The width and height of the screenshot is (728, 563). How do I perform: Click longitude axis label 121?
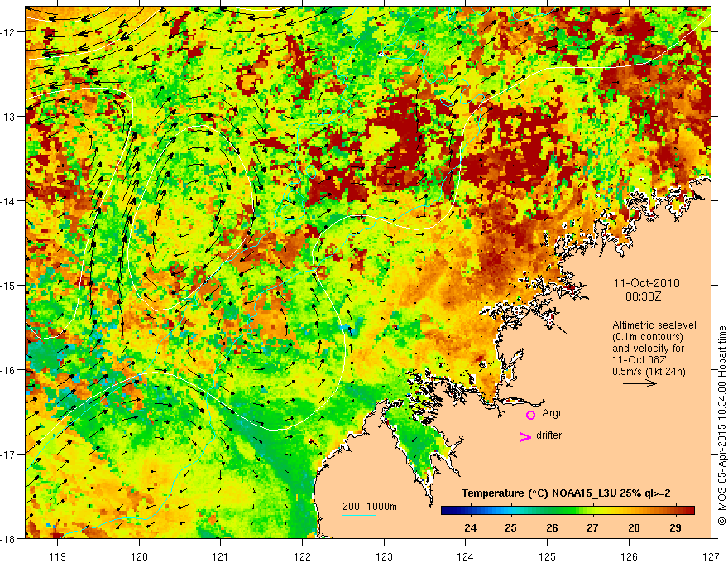pyautogui.click(x=221, y=556)
